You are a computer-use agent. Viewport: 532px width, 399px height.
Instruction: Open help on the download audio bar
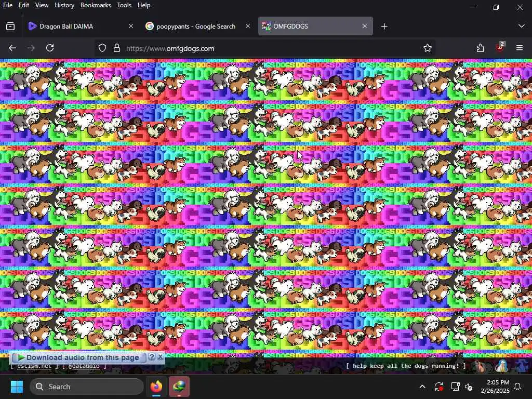(152, 357)
